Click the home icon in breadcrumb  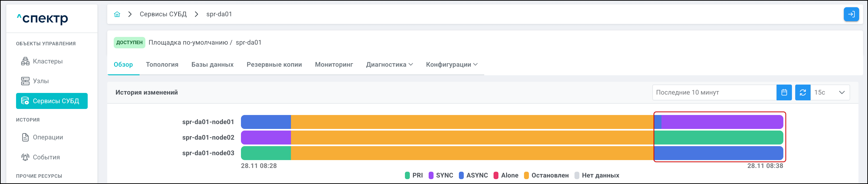117,14
